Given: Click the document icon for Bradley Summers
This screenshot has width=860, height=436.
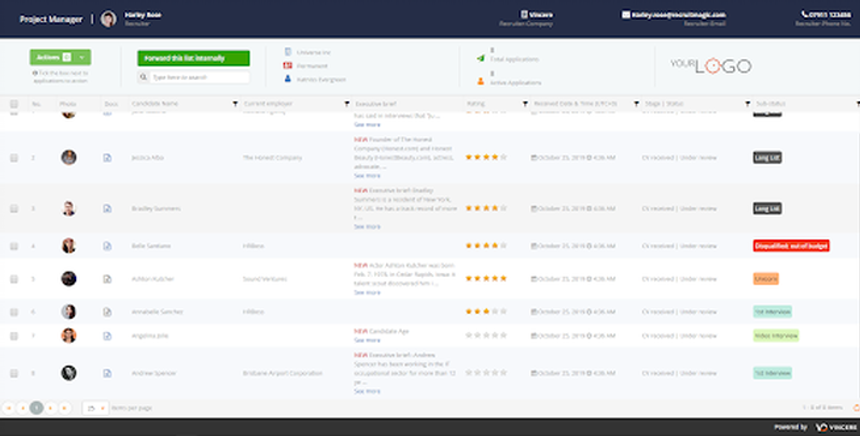Looking at the screenshot, I should tap(107, 209).
